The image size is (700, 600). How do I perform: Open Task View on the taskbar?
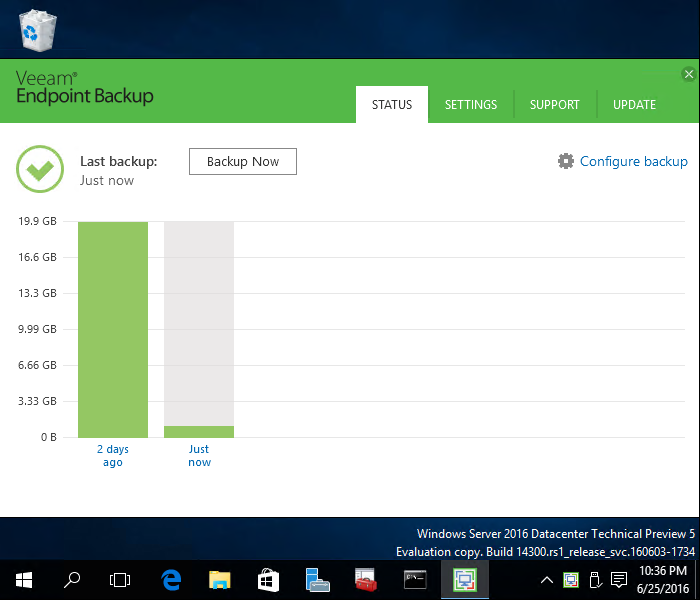[x=120, y=580]
